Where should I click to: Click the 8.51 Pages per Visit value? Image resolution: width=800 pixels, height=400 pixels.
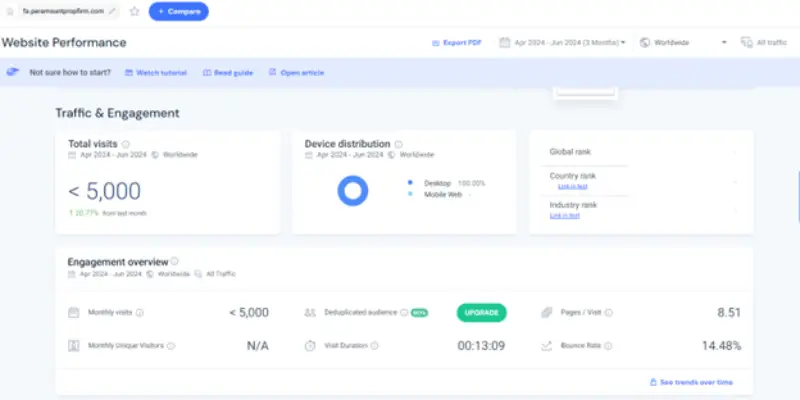[x=729, y=313]
